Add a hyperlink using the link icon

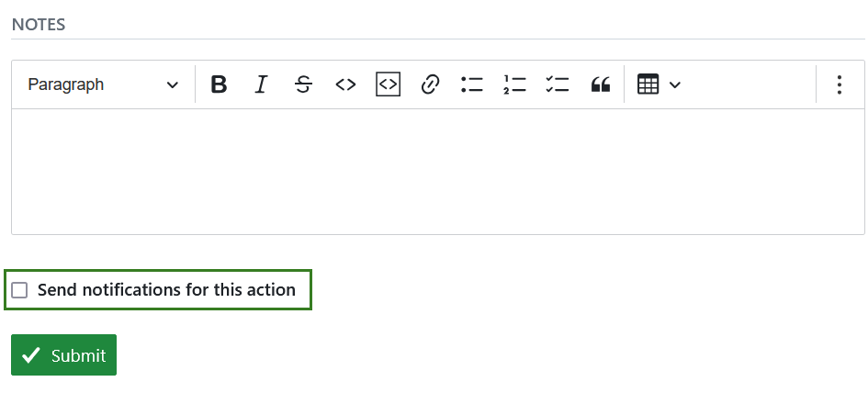[x=430, y=84]
